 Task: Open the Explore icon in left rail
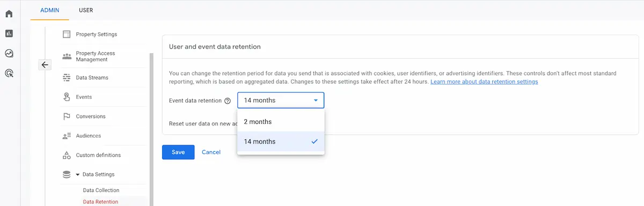coord(9,53)
